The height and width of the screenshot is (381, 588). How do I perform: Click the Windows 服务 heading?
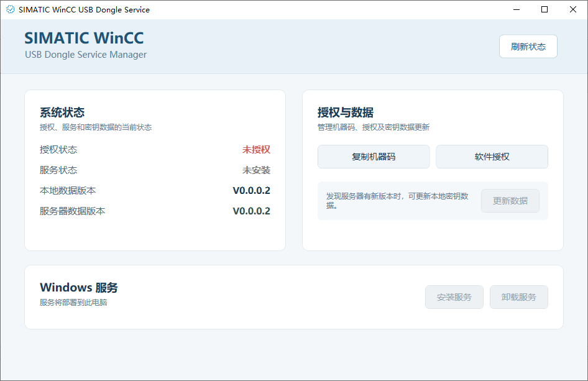click(x=79, y=288)
